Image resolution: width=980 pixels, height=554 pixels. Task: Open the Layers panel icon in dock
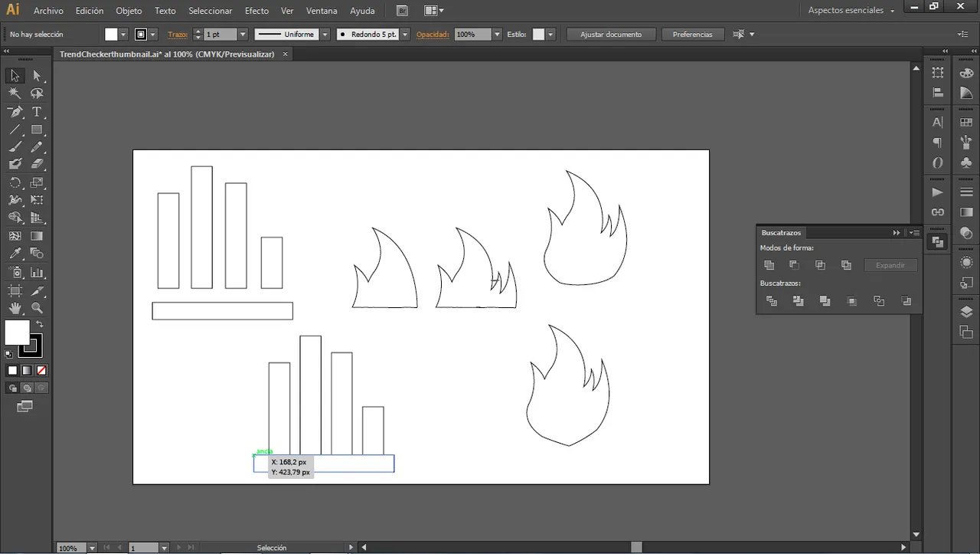[965, 312]
